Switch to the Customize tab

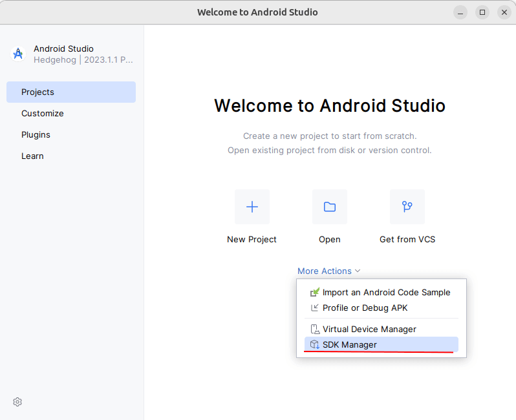[x=71, y=113]
